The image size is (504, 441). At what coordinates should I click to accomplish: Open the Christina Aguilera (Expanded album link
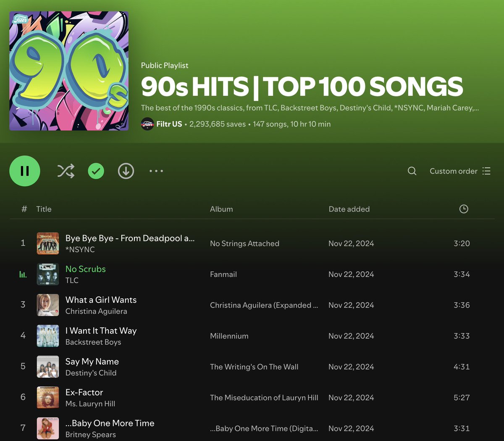point(264,305)
